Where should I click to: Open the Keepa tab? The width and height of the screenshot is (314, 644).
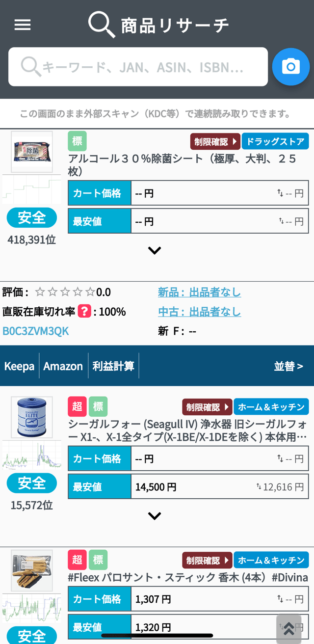20,366
